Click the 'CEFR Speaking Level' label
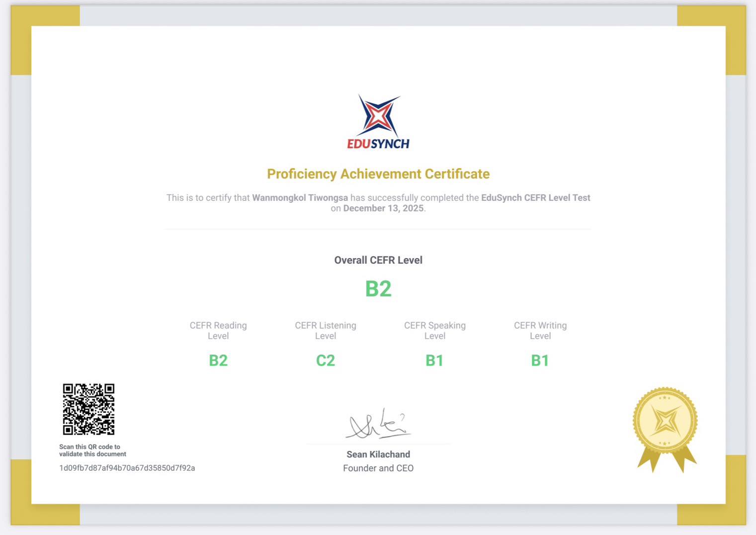756x535 pixels. 435,331
